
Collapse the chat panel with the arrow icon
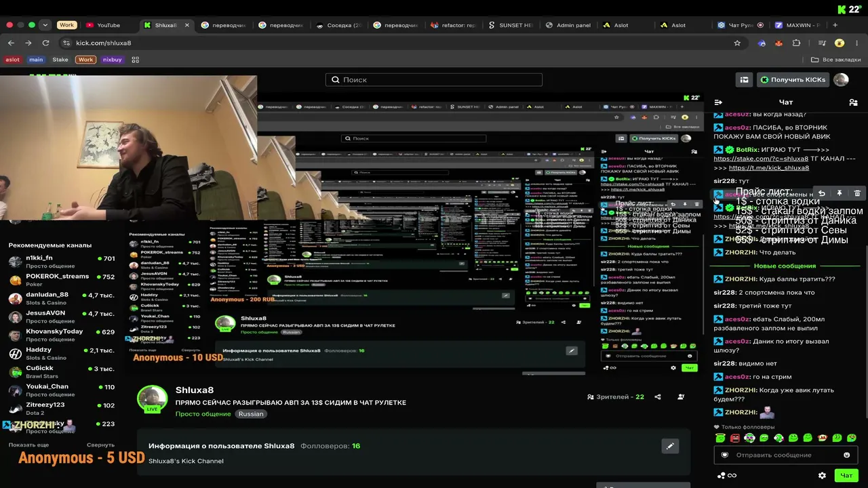point(718,102)
